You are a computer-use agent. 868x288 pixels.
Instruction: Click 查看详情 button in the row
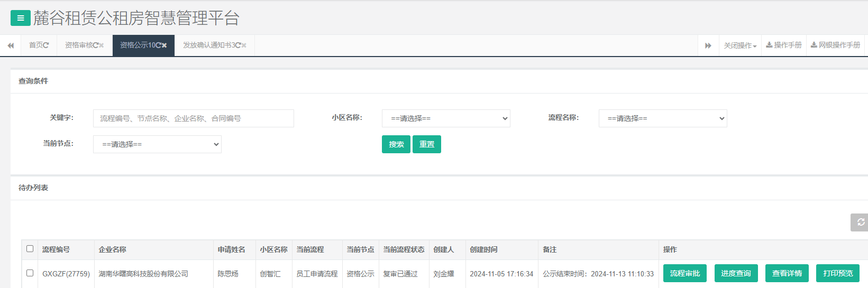pos(787,273)
